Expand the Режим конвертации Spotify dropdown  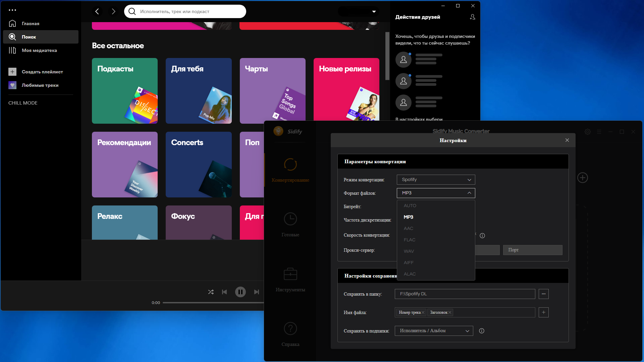pos(436,180)
